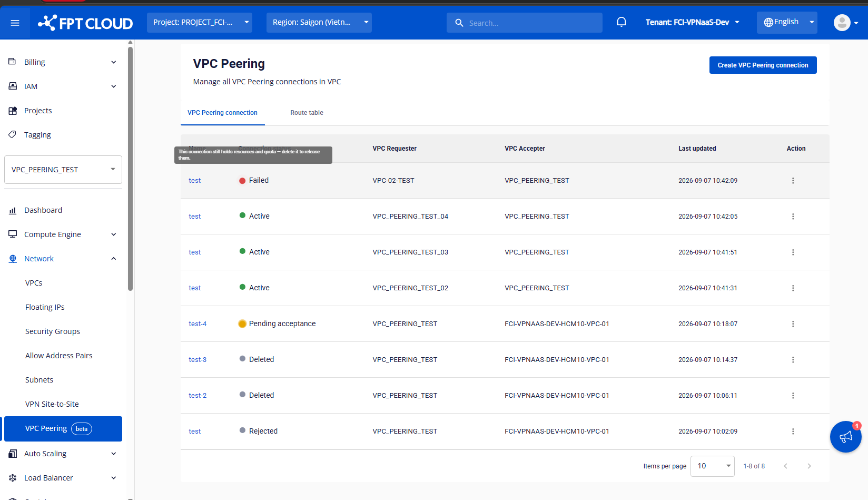868x500 pixels.
Task: Expand the IAM menu chevron
Action: pyautogui.click(x=114, y=86)
